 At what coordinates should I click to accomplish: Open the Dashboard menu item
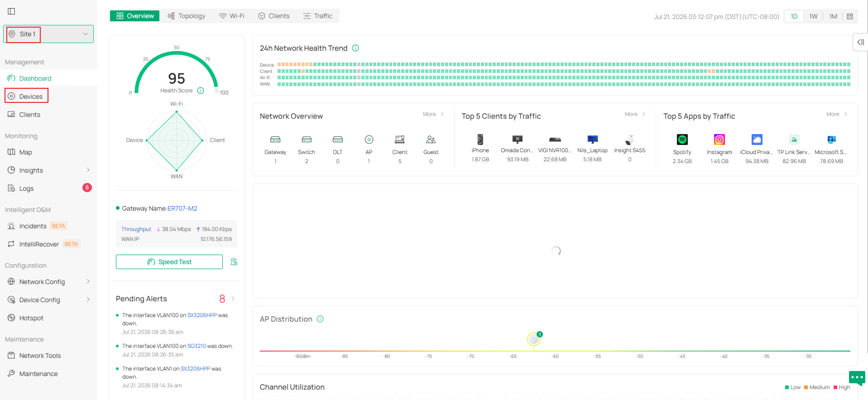[x=48, y=78]
